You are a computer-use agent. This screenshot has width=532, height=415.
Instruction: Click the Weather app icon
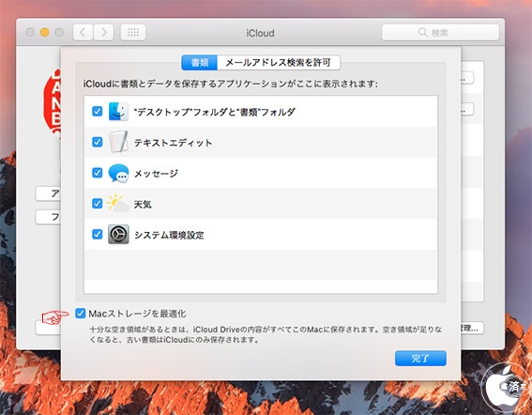click(x=118, y=203)
